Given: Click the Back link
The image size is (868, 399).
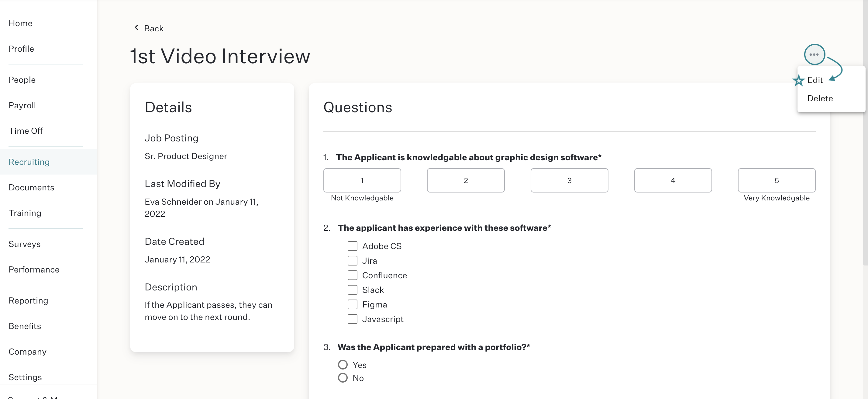Looking at the screenshot, I should click(154, 28).
